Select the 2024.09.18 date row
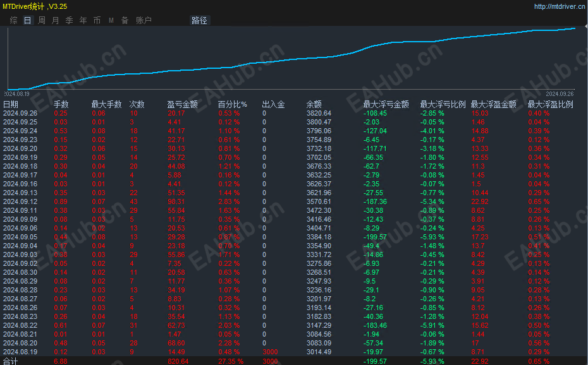Image resolution: width=588 pixels, height=365 pixels. coord(20,166)
